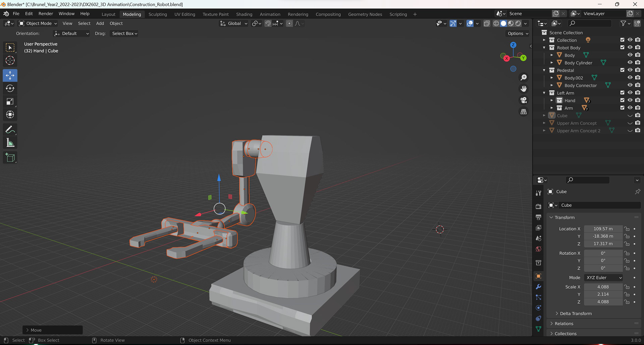Click the Z axis gizmo circle

[x=513, y=45]
